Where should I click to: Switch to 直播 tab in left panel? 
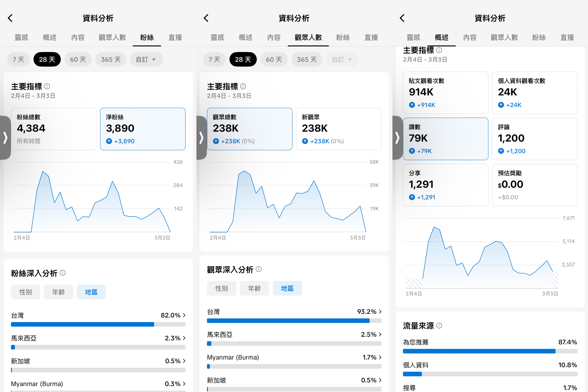click(x=175, y=38)
